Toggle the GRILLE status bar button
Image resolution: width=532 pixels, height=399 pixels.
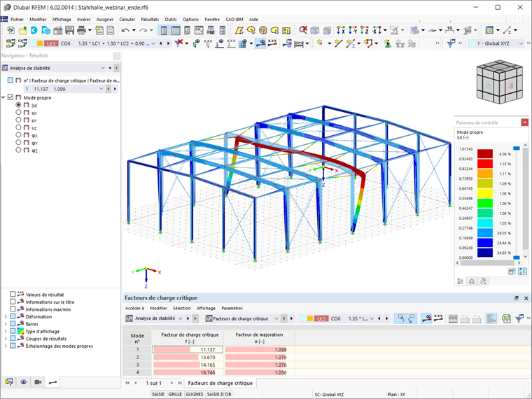(x=175, y=394)
